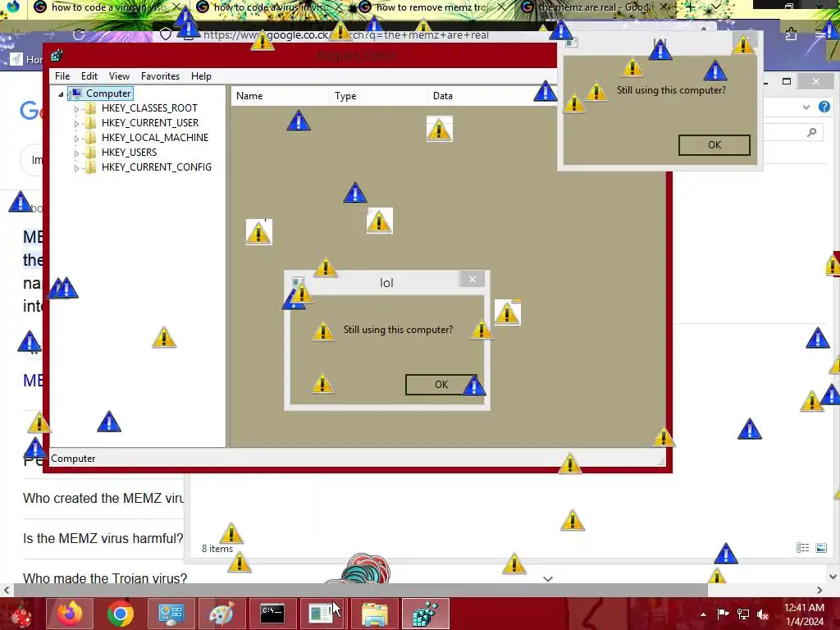Click the horizontal scrollbar left arrow
The image size is (840, 630).
(x=7, y=591)
